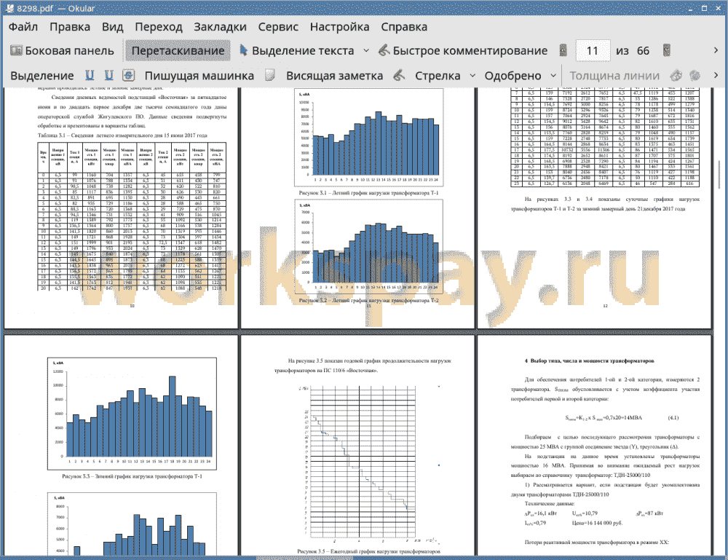The width and height of the screenshot is (728, 560).
Task: Open the Закладки menu
Action: 220,27
